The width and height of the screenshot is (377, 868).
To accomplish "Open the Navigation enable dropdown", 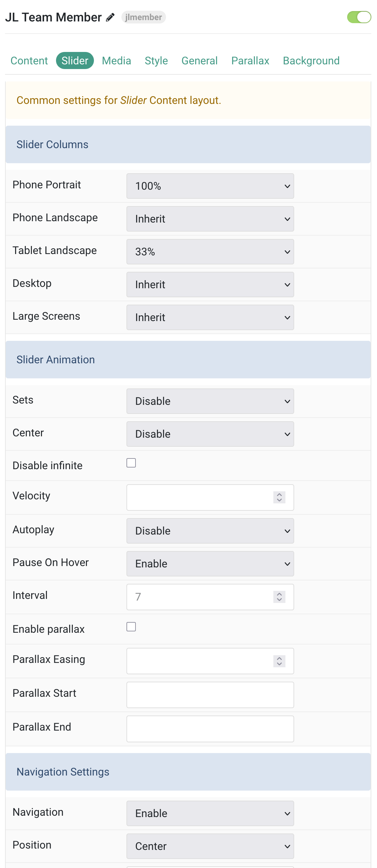I will [x=210, y=813].
